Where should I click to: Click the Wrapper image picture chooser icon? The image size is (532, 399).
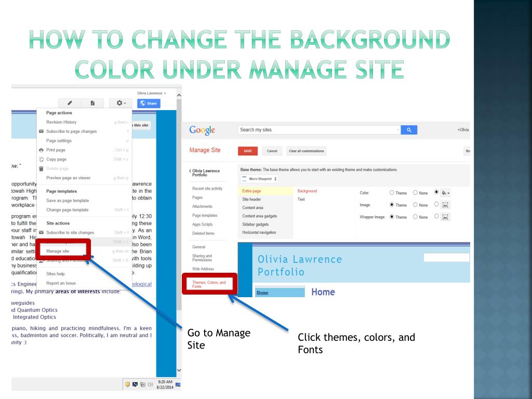[x=445, y=217]
